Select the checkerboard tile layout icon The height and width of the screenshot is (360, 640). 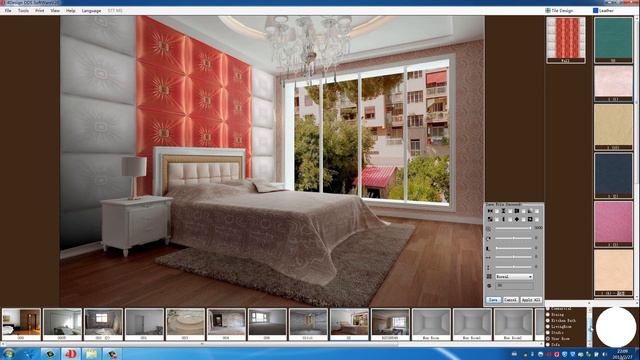tap(490, 219)
